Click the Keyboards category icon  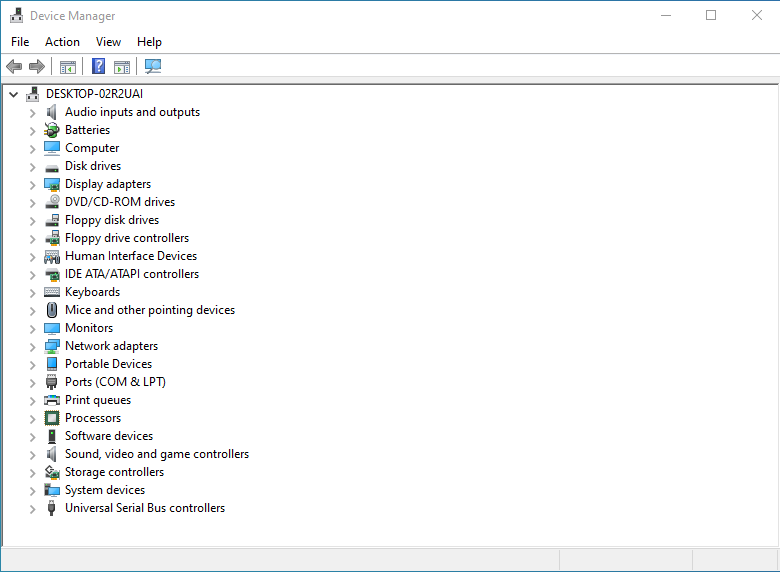click(52, 292)
